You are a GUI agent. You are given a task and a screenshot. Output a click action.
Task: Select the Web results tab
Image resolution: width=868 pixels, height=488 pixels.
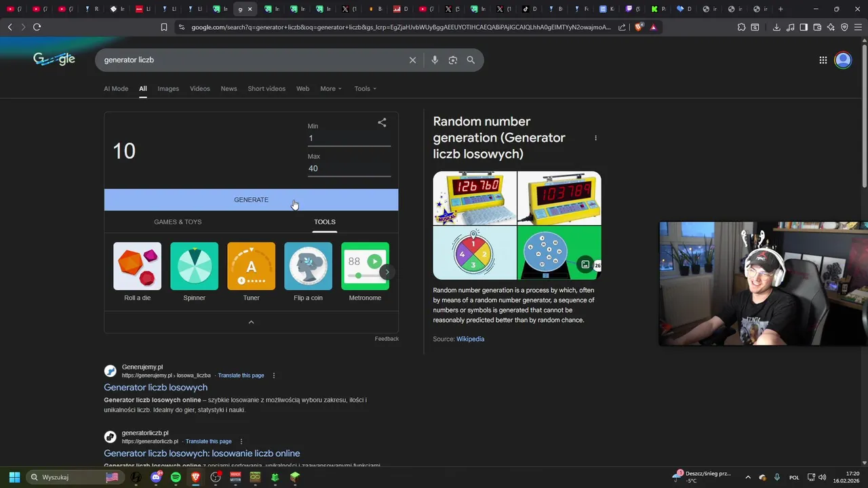302,89
